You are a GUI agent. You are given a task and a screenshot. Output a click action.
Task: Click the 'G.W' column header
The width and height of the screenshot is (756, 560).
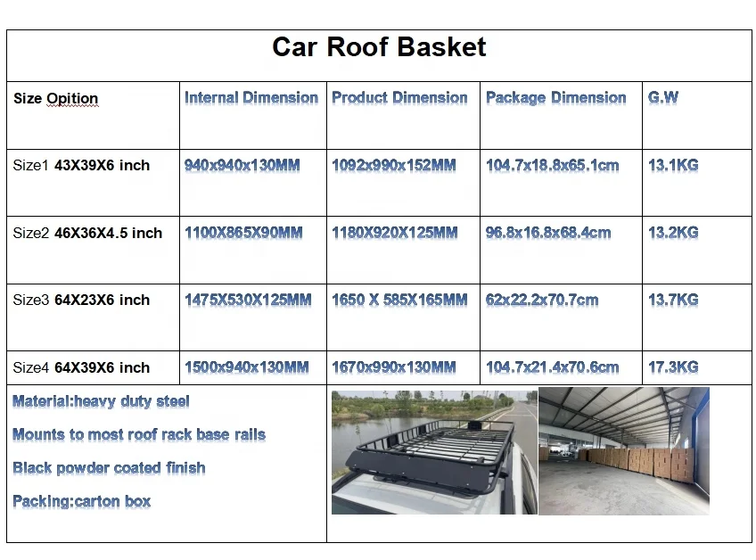[663, 97]
